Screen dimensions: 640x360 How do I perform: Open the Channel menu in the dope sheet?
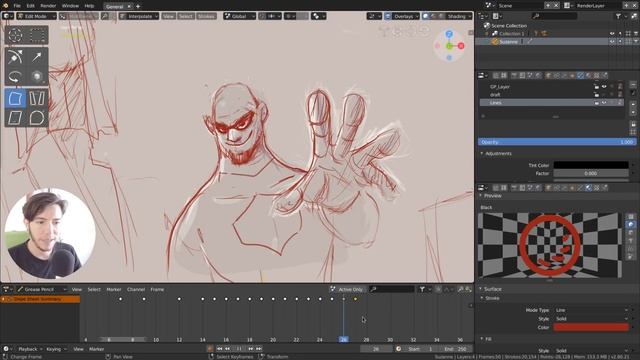click(136, 289)
